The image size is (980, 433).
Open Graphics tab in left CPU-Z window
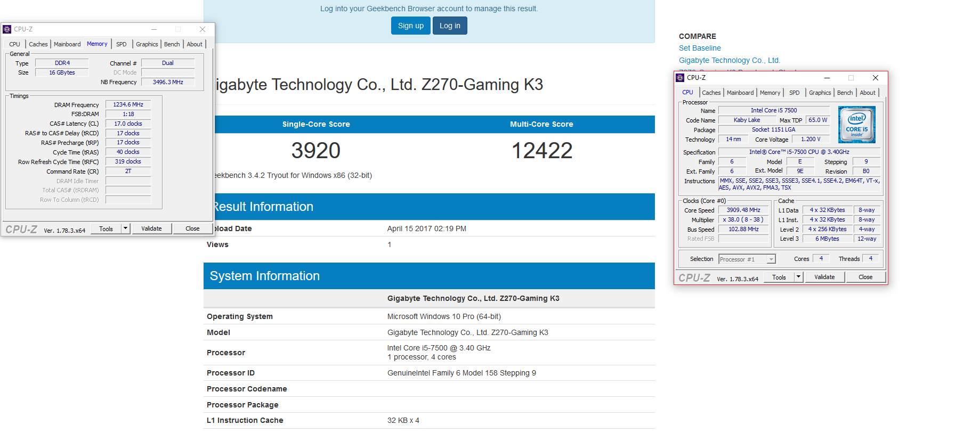(147, 44)
